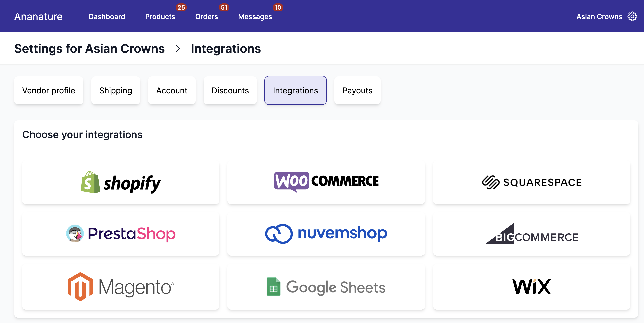Select the Magento integration
The image size is (644, 323).
coord(121,287)
